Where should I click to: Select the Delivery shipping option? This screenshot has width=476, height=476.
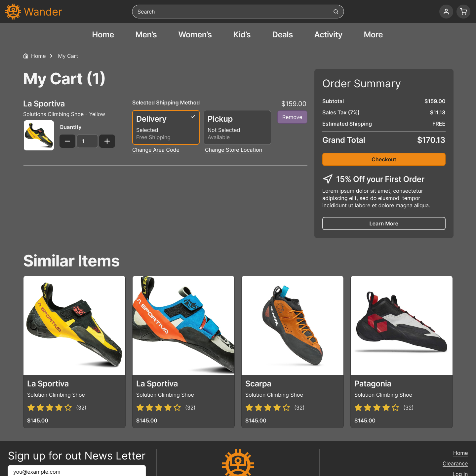click(166, 127)
